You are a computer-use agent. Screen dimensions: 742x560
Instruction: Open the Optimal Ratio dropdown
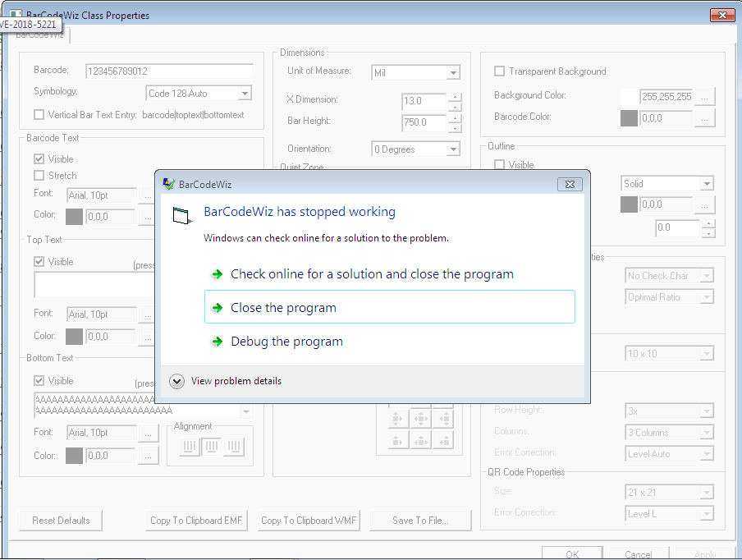click(707, 296)
